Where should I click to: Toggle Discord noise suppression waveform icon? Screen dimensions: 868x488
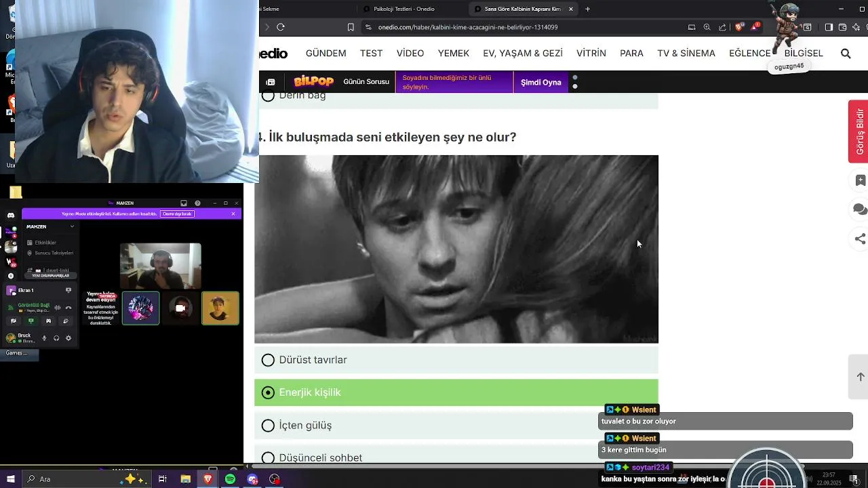(x=58, y=308)
